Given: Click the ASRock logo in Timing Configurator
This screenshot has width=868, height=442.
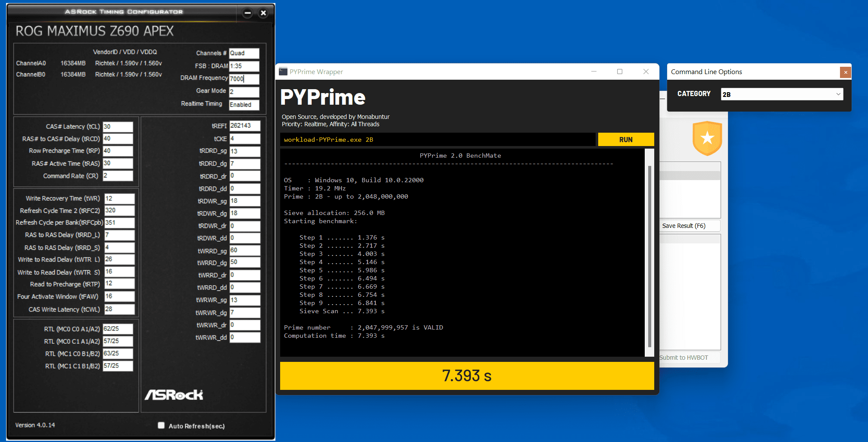Looking at the screenshot, I should (174, 395).
